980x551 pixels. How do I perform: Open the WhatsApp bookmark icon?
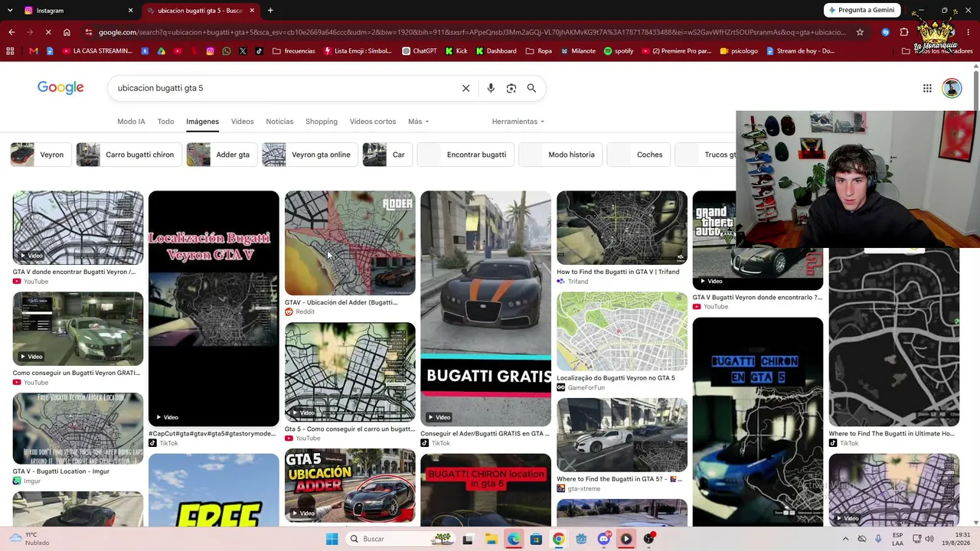[227, 51]
